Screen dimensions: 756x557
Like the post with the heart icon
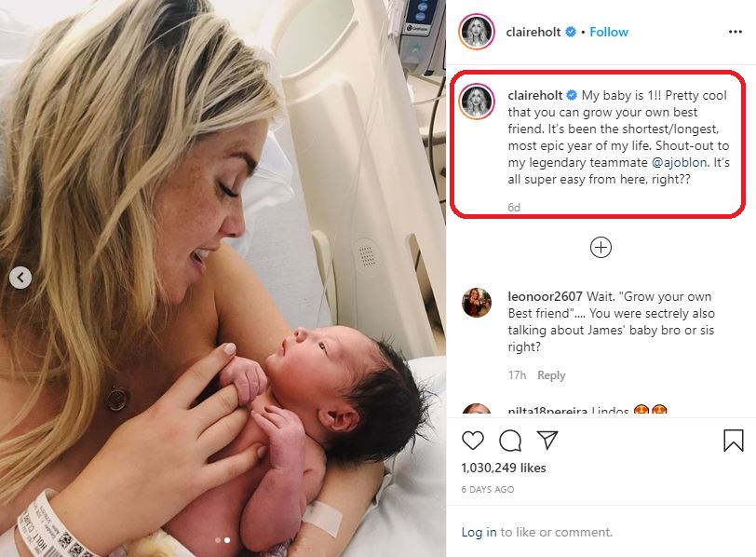(x=473, y=441)
